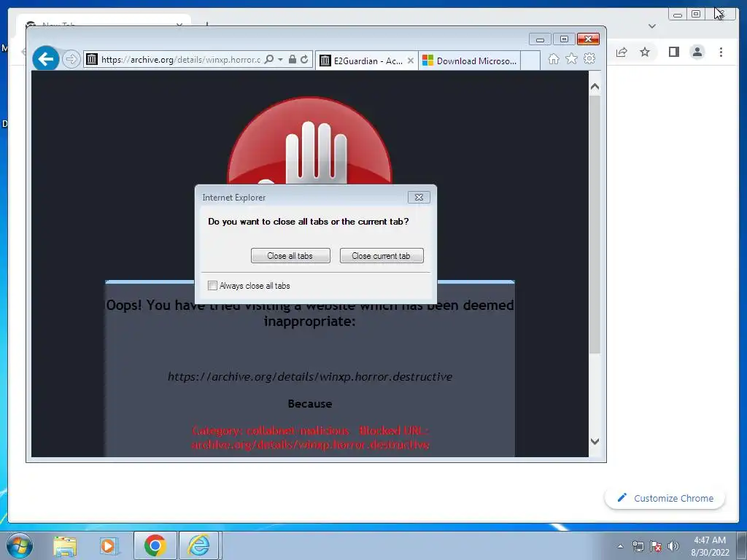Refresh the page in Internet Explorer
Viewport: 747px width, 560px height.
pyautogui.click(x=304, y=60)
